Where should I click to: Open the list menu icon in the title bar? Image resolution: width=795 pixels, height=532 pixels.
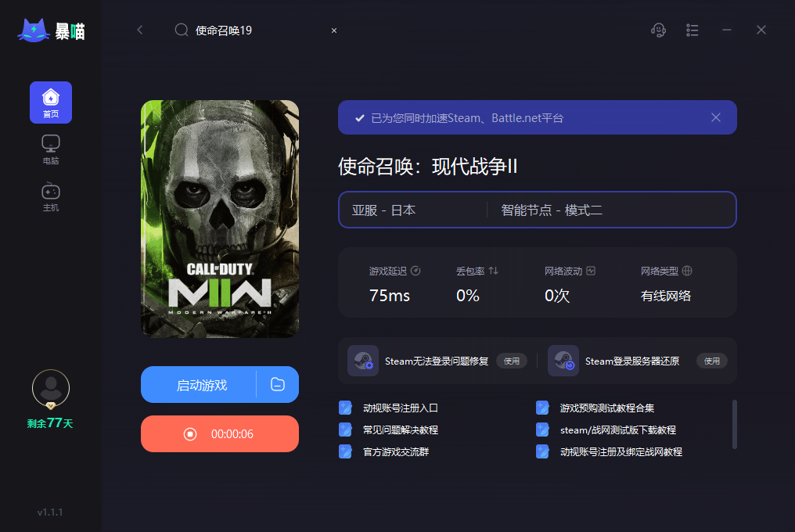[x=692, y=30]
